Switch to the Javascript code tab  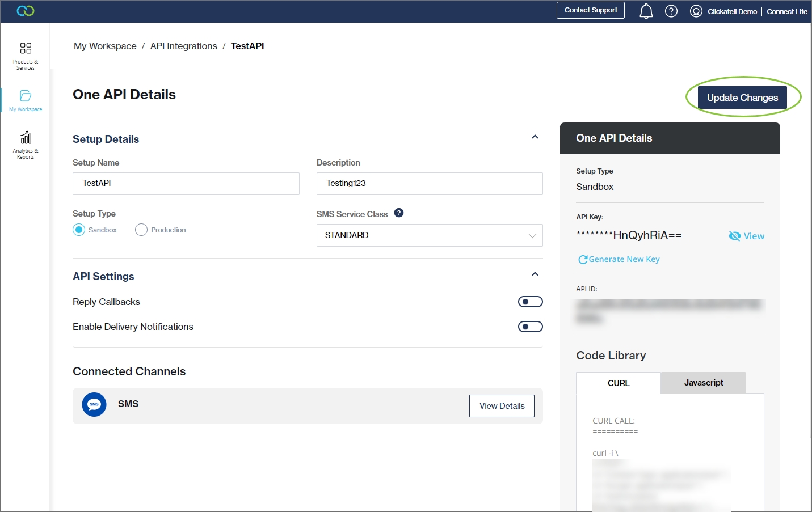click(x=703, y=383)
